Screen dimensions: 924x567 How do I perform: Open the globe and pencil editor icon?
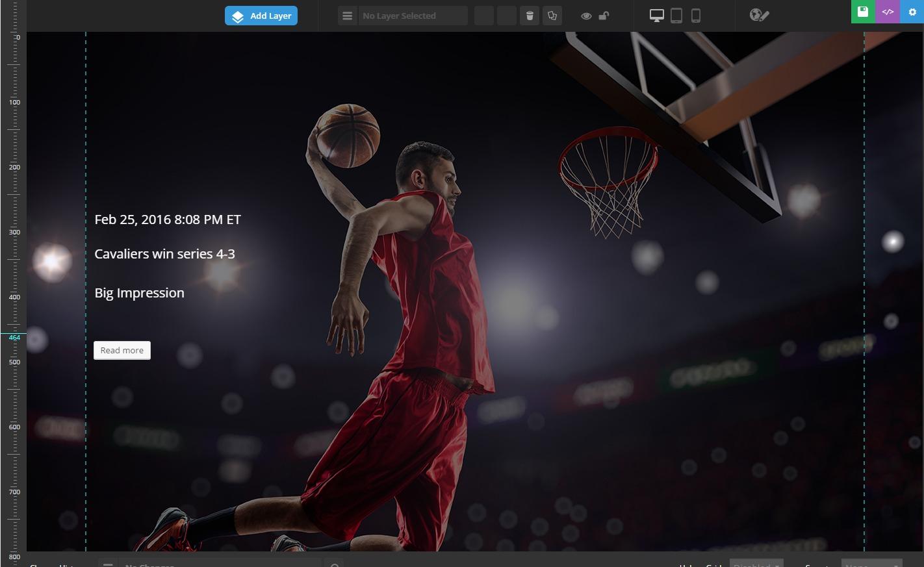pyautogui.click(x=759, y=15)
